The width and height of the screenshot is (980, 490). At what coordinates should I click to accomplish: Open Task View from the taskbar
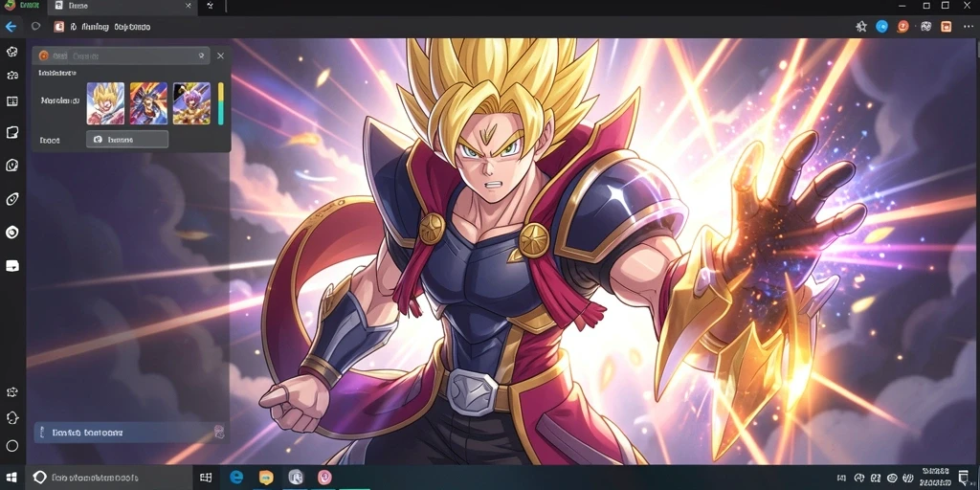pyautogui.click(x=206, y=478)
